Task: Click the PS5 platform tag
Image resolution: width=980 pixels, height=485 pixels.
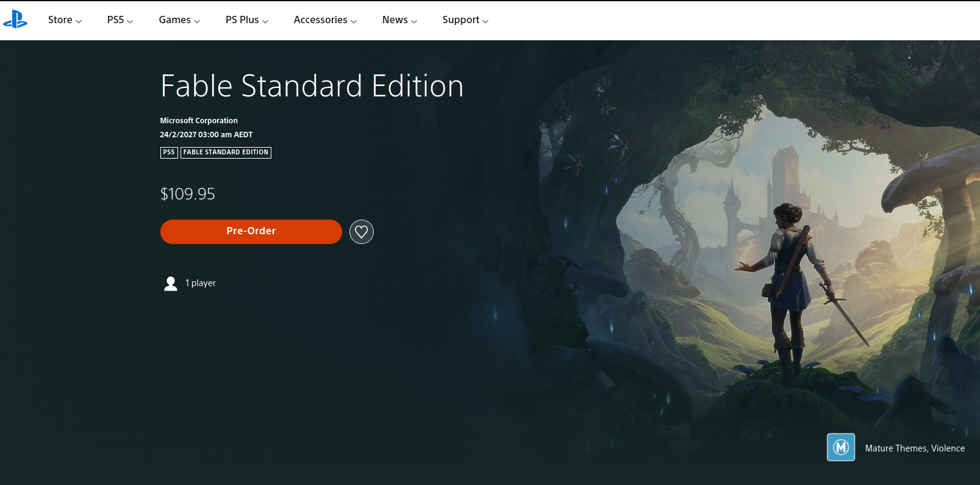Action: pyautogui.click(x=169, y=153)
